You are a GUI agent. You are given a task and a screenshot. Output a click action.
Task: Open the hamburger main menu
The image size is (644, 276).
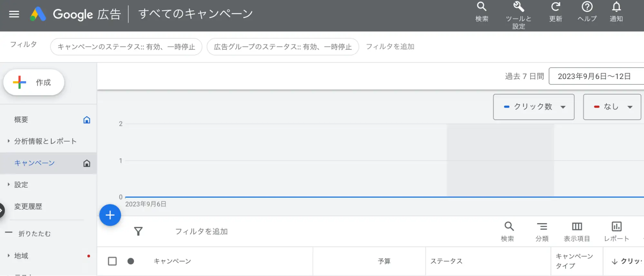coord(14,14)
